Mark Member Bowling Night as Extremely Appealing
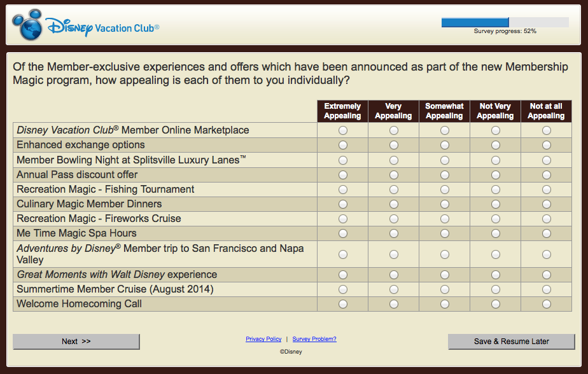The height and width of the screenshot is (374, 588). pyautogui.click(x=343, y=160)
